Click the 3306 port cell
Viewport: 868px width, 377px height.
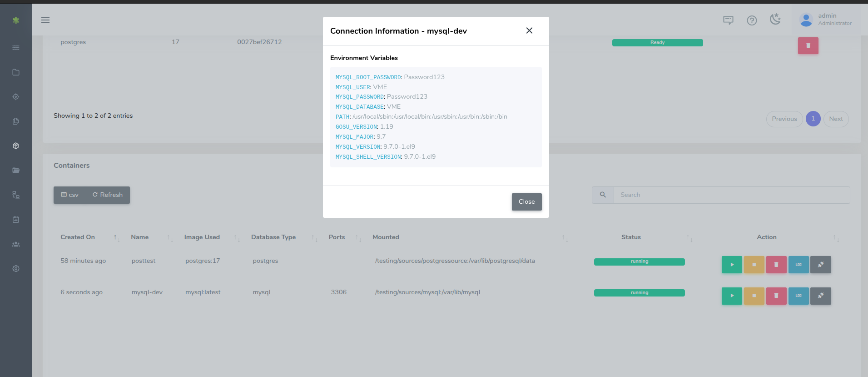pyautogui.click(x=339, y=292)
